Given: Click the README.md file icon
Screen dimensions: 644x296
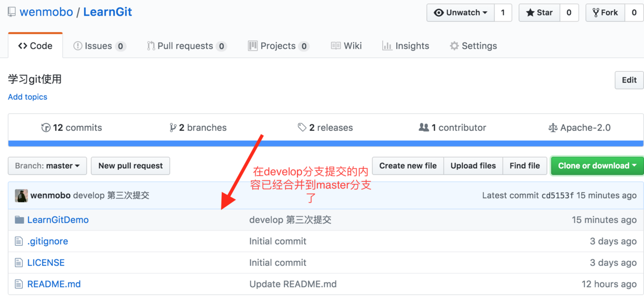Looking at the screenshot, I should (x=19, y=284).
